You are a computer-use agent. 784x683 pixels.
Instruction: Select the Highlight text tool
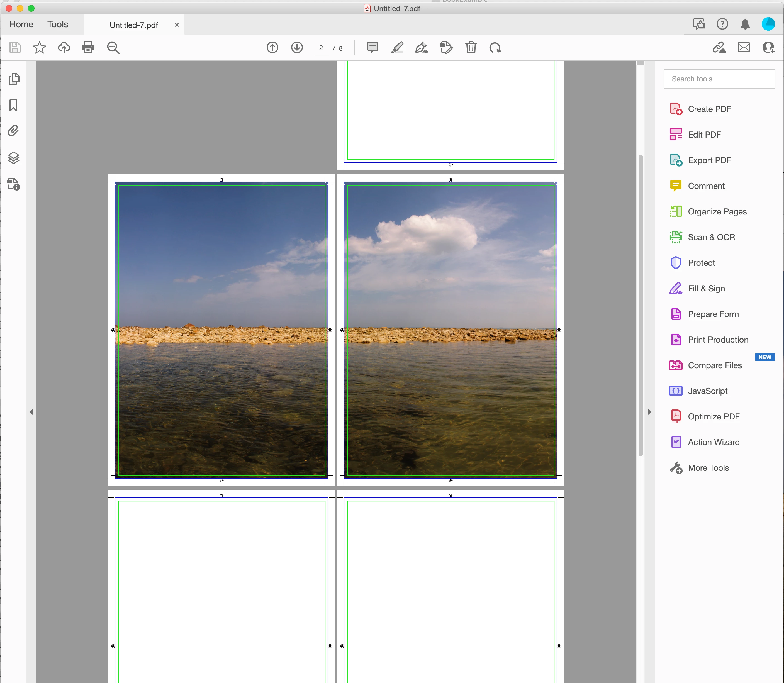(x=397, y=48)
